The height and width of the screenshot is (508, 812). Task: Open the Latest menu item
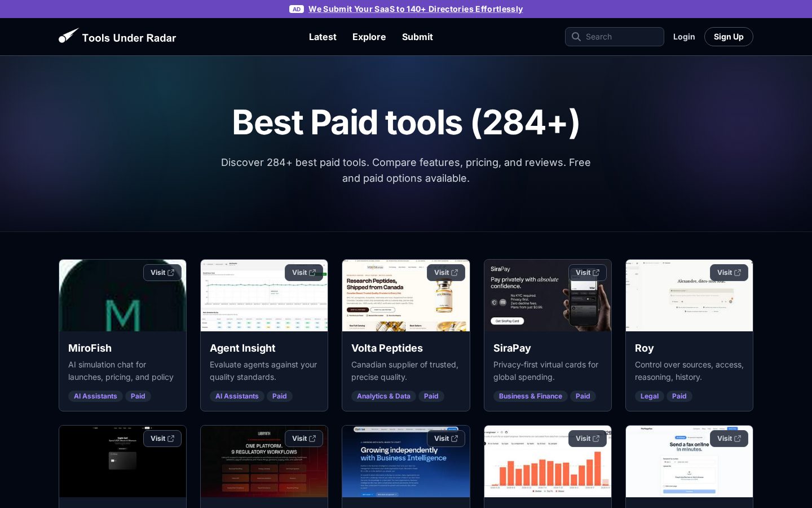(323, 37)
